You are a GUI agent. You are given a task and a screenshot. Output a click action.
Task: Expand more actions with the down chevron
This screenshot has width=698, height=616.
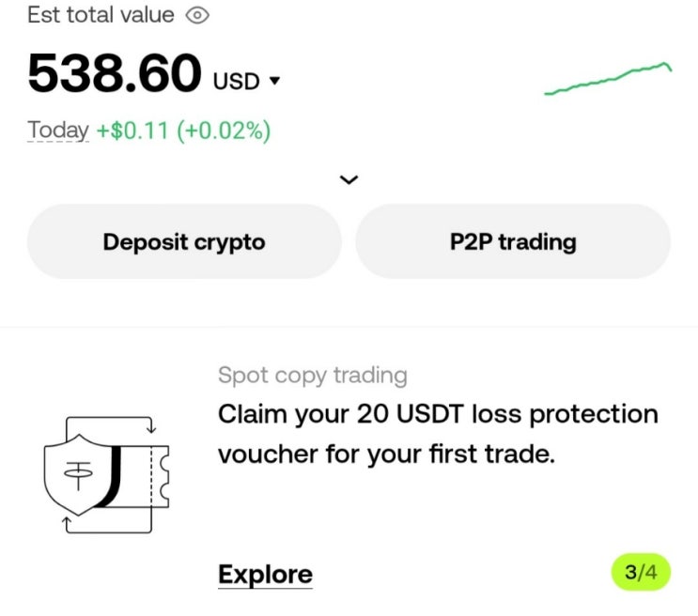click(x=349, y=179)
